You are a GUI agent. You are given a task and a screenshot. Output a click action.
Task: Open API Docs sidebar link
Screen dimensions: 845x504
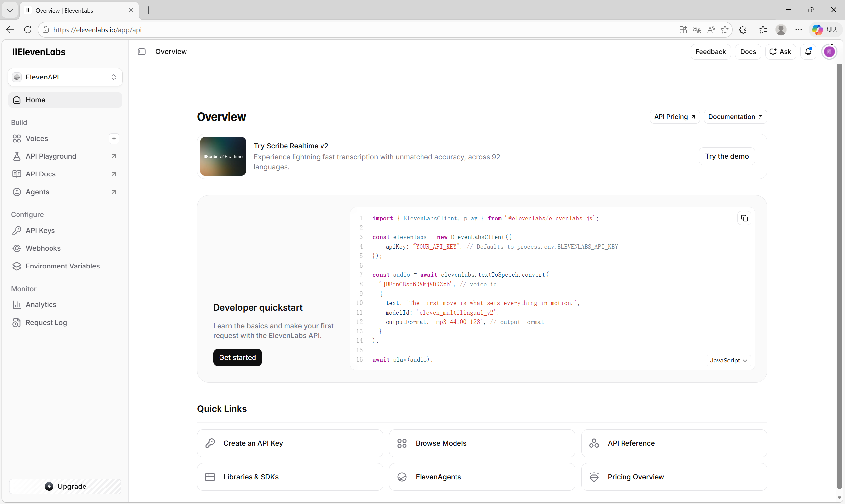pyautogui.click(x=65, y=174)
